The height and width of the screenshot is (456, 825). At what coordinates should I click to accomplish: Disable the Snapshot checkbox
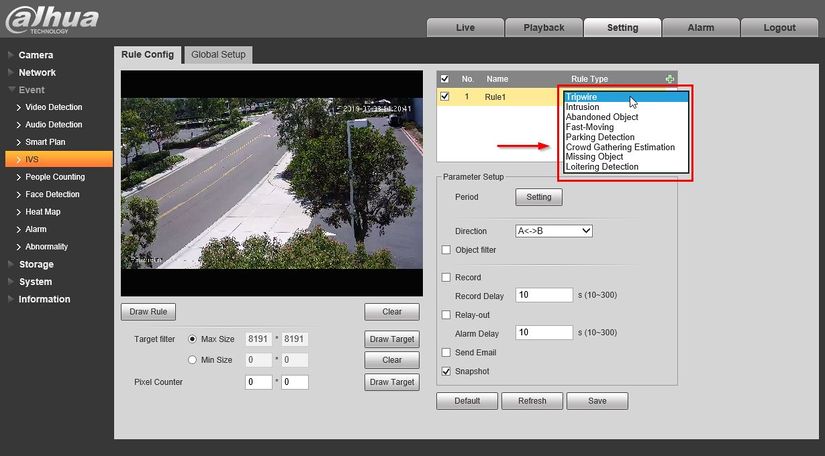[446, 371]
